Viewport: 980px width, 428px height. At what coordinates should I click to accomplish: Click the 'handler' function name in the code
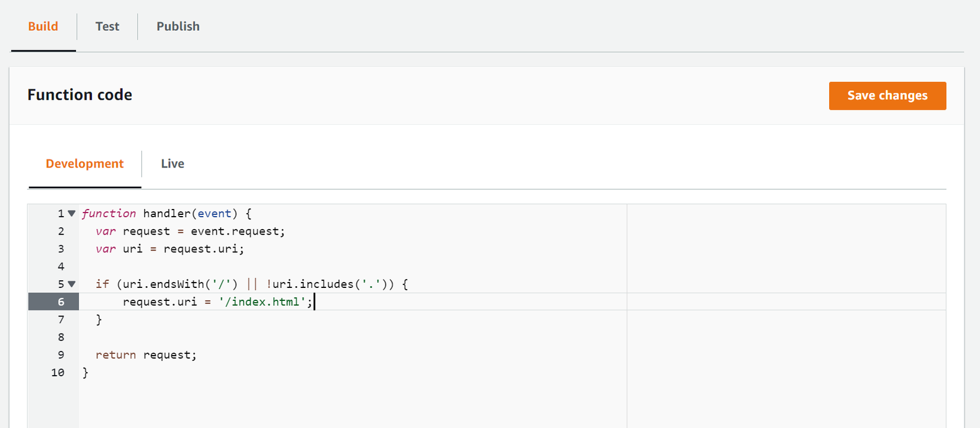(167, 214)
